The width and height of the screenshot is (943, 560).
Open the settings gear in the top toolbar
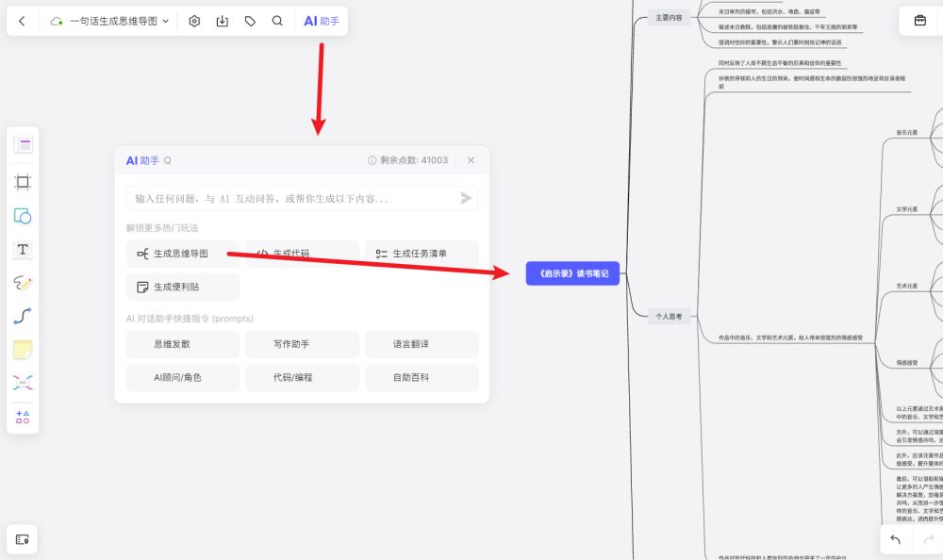click(194, 20)
